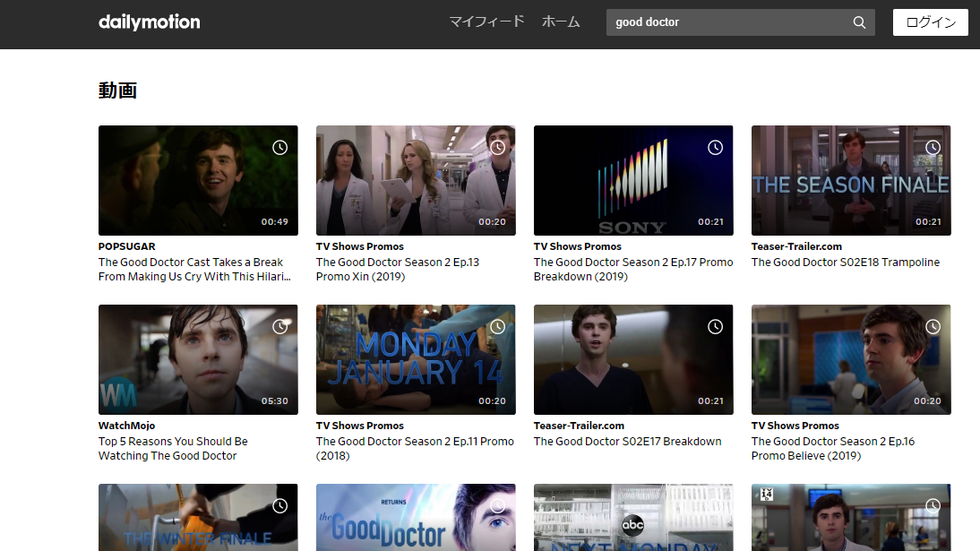
Task: Play The Winter Finale thumbnail
Action: click(198, 518)
